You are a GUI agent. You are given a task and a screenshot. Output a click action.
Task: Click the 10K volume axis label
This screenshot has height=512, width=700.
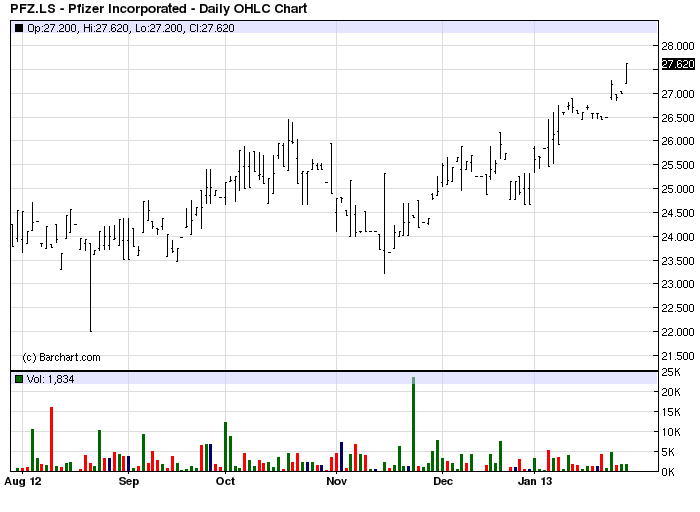671,432
